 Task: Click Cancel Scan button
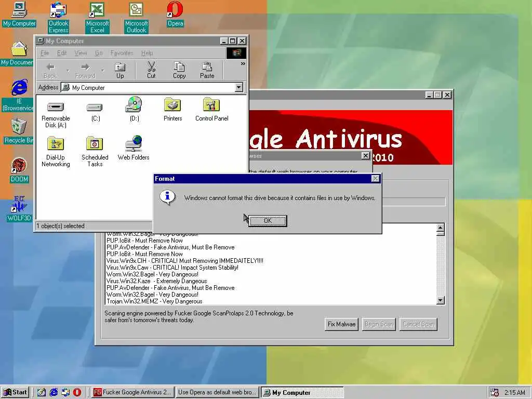coord(418,324)
